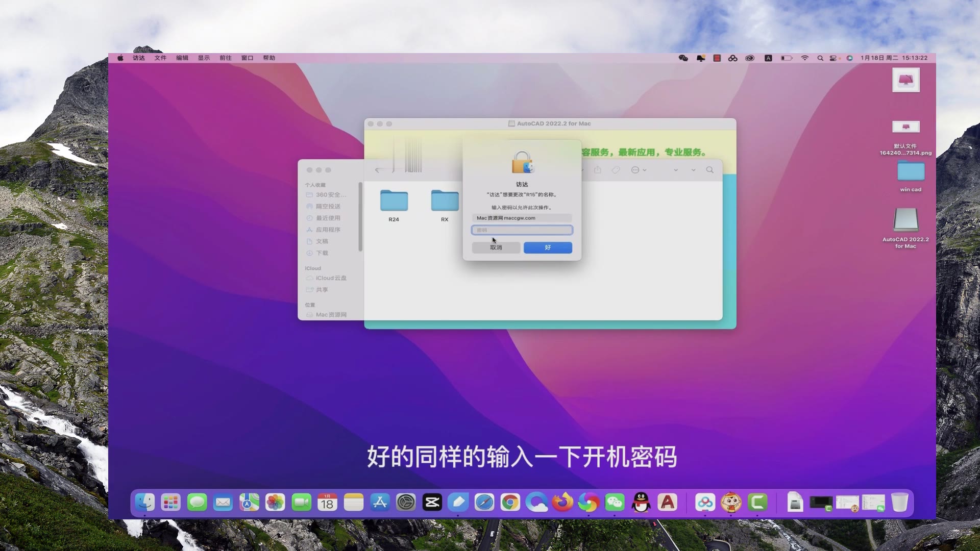Open Control Center from menu bar
The width and height of the screenshot is (980, 551).
point(834,58)
